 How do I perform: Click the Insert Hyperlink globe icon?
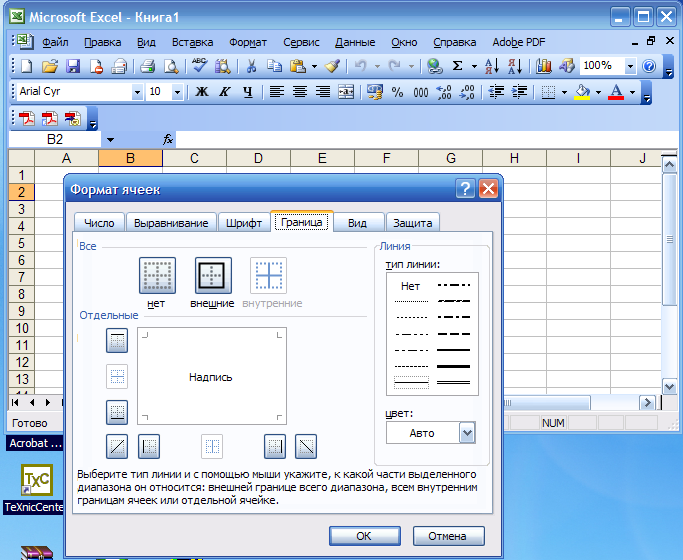coord(434,66)
